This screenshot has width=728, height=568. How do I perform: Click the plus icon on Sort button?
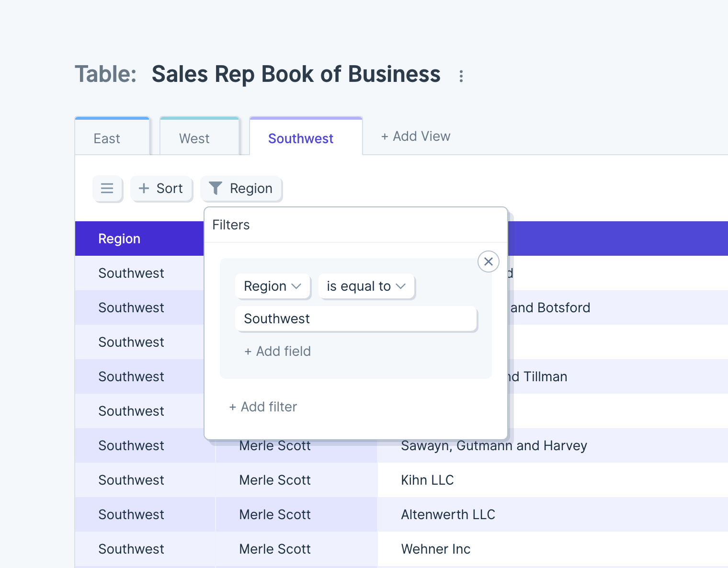click(144, 188)
